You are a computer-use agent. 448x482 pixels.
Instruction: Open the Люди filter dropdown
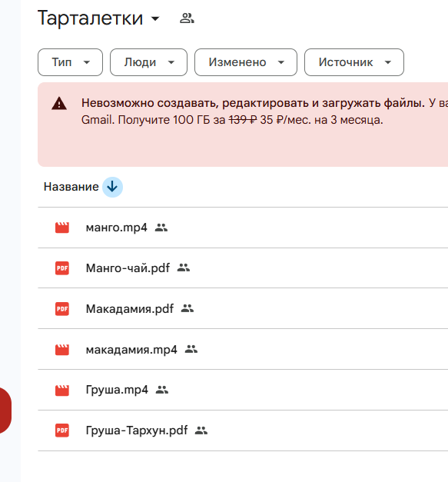(148, 62)
